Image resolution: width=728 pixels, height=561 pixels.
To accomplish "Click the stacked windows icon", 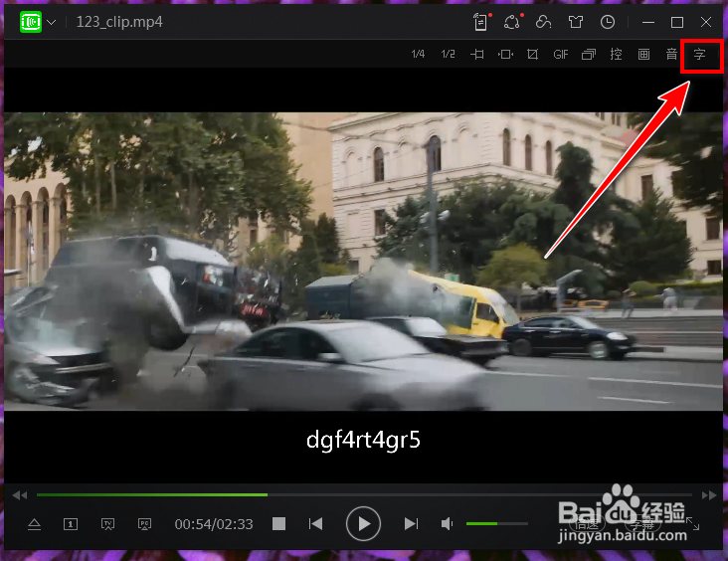I will [588, 55].
